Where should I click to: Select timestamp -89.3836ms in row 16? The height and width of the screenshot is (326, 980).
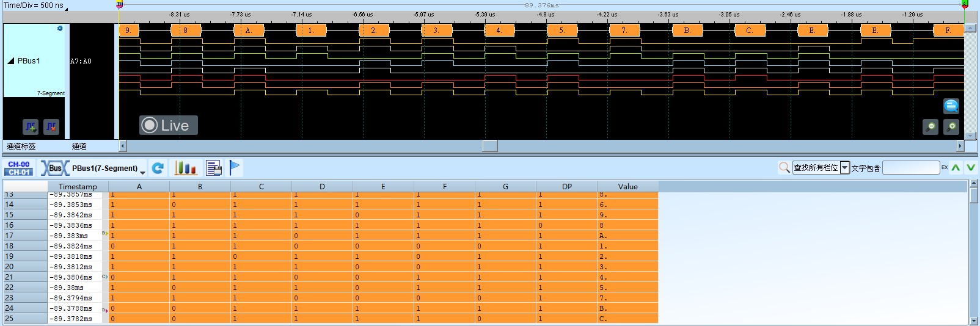71,225
